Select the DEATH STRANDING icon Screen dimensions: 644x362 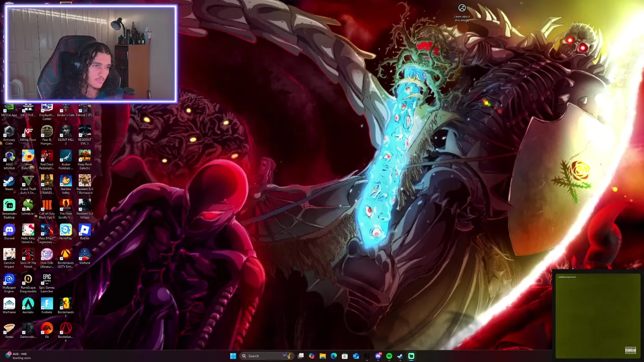(x=47, y=185)
